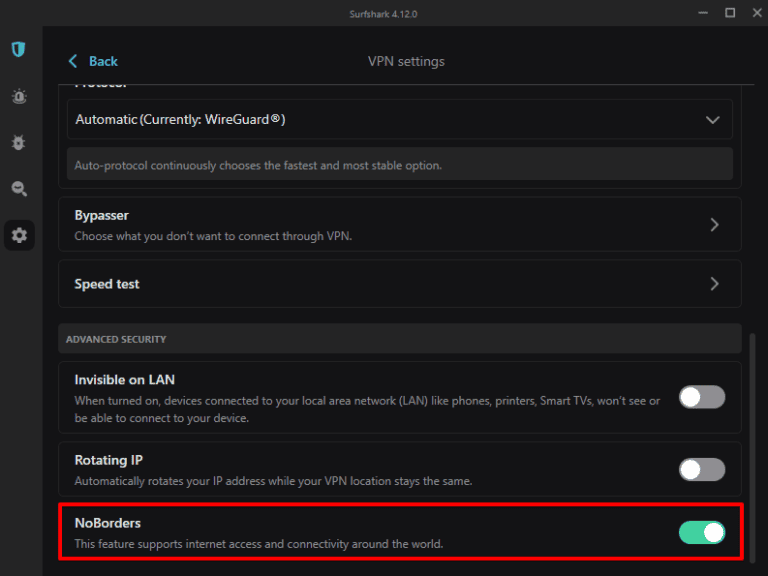The width and height of the screenshot is (768, 576).
Task: Open the Search magnifier icon in sidebar
Action: 19,189
